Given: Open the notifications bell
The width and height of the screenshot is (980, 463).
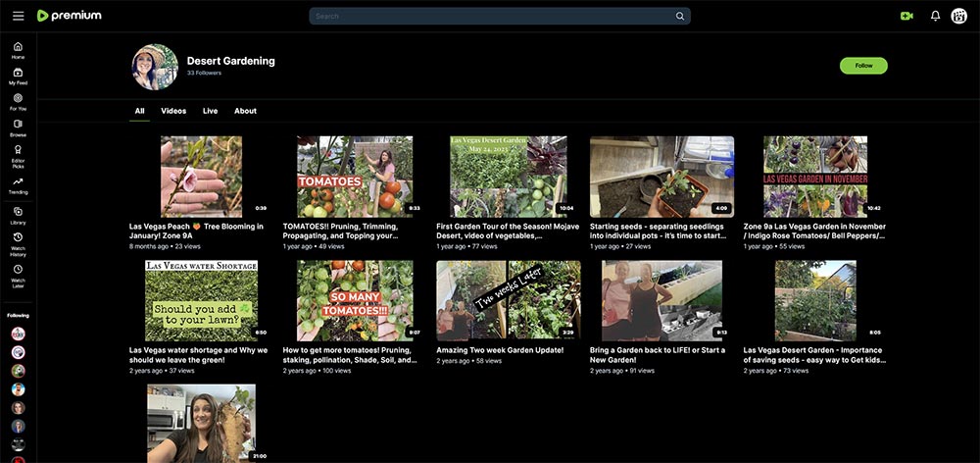Looking at the screenshot, I should click(935, 17).
